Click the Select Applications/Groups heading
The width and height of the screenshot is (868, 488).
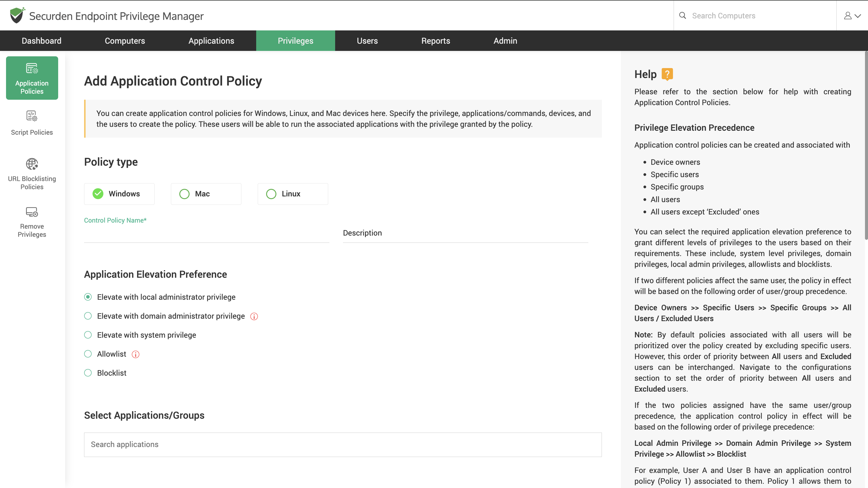(144, 416)
